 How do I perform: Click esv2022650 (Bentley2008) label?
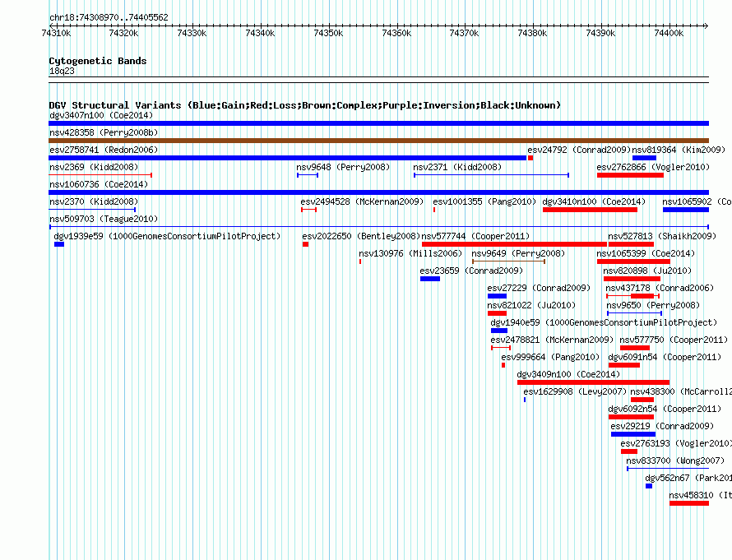(361, 236)
